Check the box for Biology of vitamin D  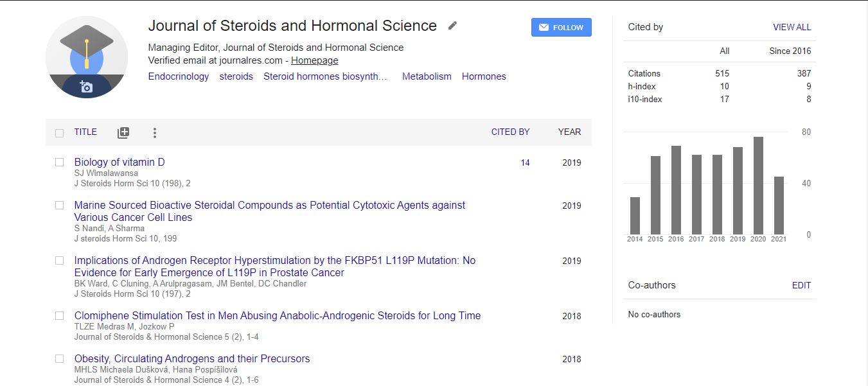(60, 162)
